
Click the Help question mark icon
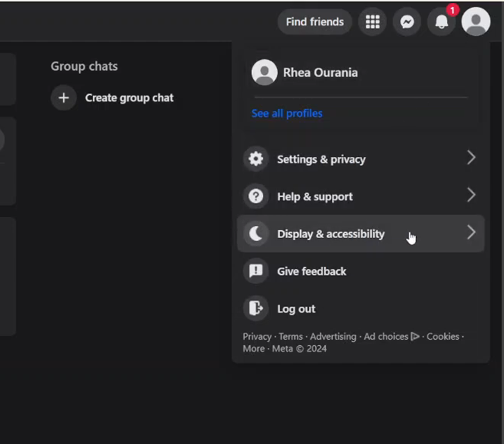tap(256, 196)
